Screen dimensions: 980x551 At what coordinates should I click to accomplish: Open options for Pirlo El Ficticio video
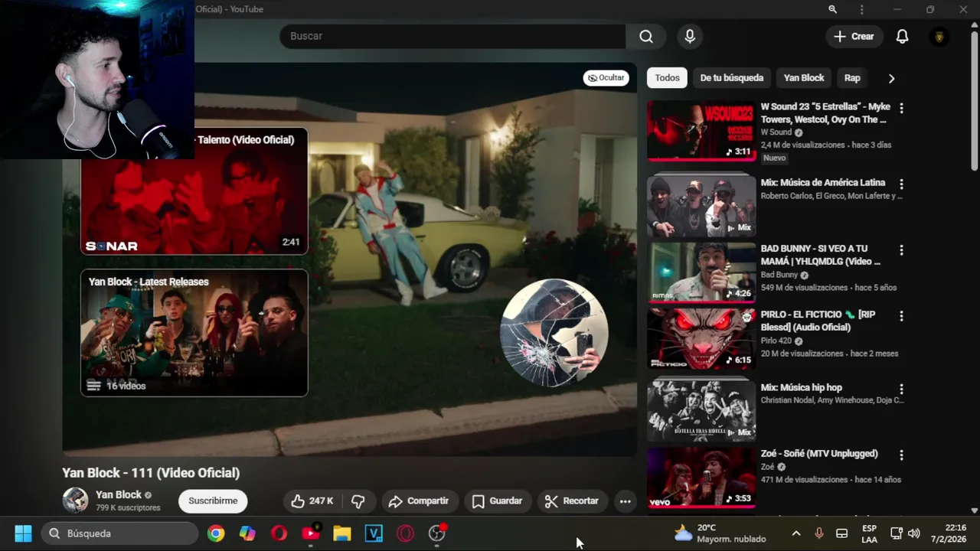901,316
